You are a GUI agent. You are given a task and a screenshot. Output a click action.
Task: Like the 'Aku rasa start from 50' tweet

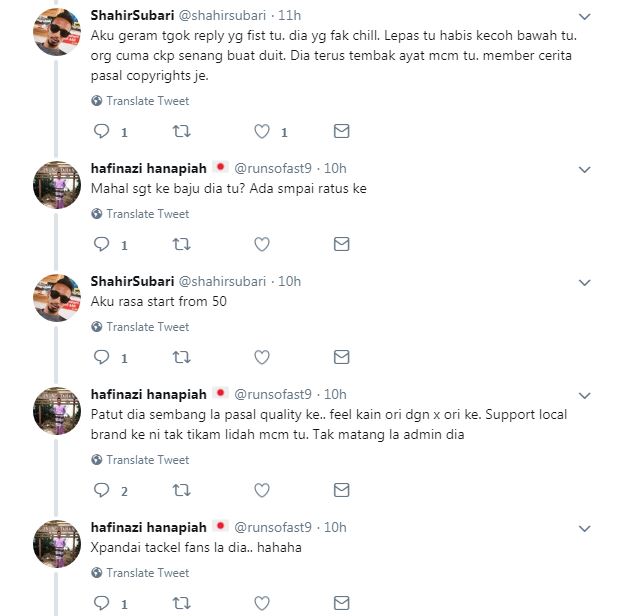[x=262, y=357]
